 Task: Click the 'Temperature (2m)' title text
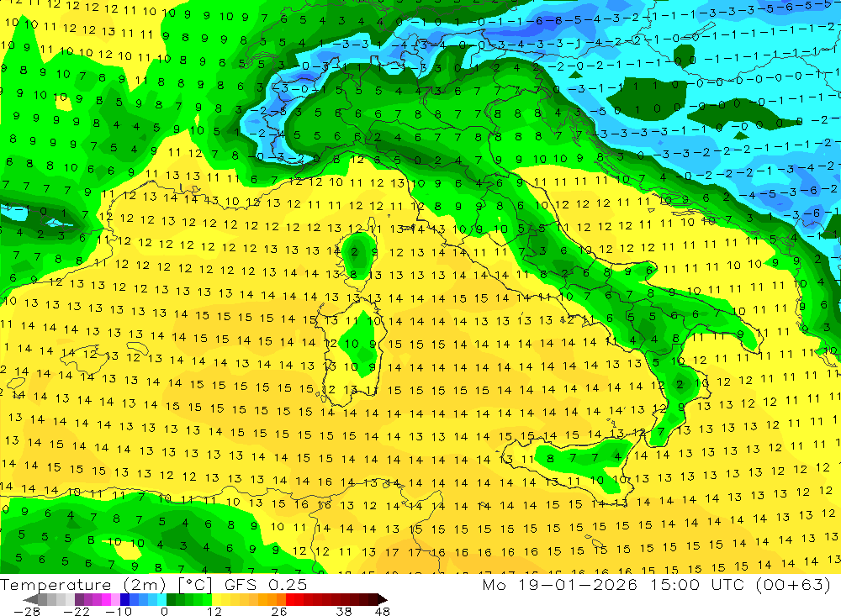(82, 585)
